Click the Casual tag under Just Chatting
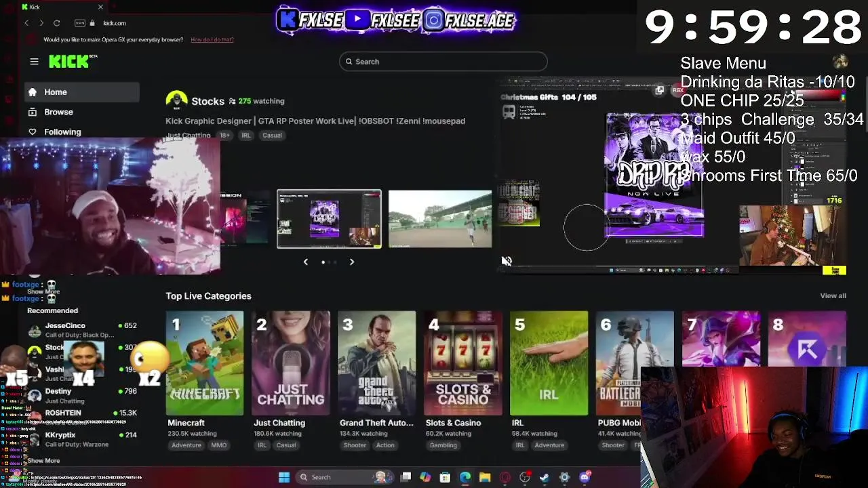 point(286,445)
